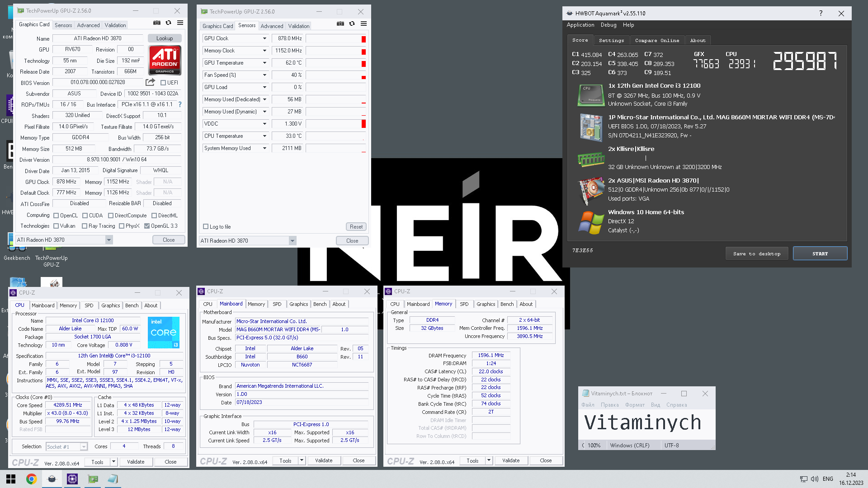The image size is (868, 488).
Task: Expand the Fan Speed (%) sensor dropdown
Action: (x=264, y=75)
